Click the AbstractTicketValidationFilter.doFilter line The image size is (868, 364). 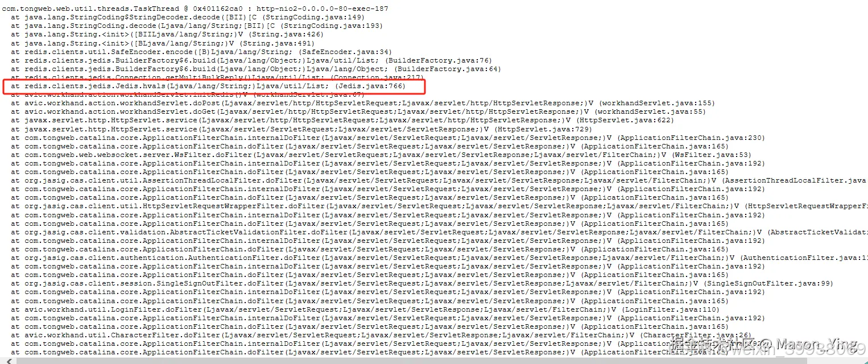[439, 232]
